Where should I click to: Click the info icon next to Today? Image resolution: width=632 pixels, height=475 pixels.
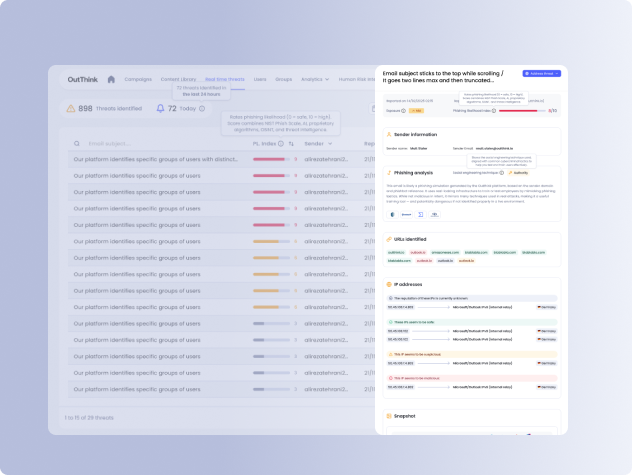point(203,108)
